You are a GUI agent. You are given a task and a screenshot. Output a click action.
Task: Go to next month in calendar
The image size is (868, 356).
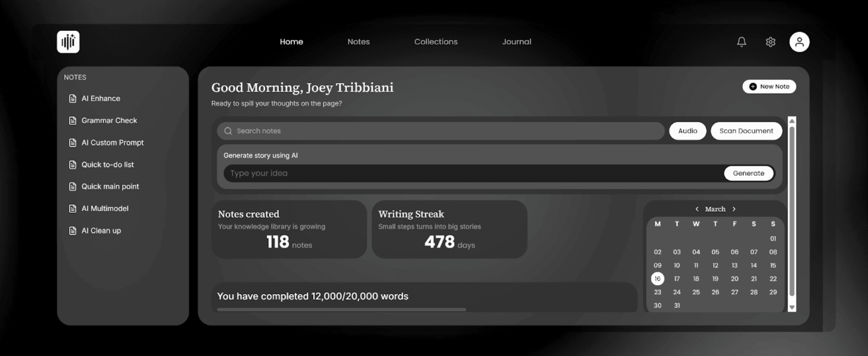click(x=734, y=209)
